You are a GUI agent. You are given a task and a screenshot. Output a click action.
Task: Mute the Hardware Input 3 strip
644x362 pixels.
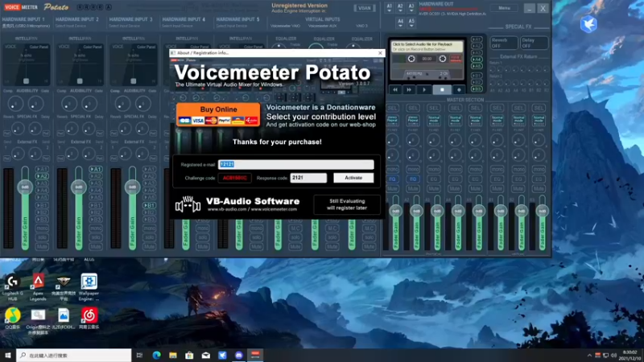tap(149, 247)
